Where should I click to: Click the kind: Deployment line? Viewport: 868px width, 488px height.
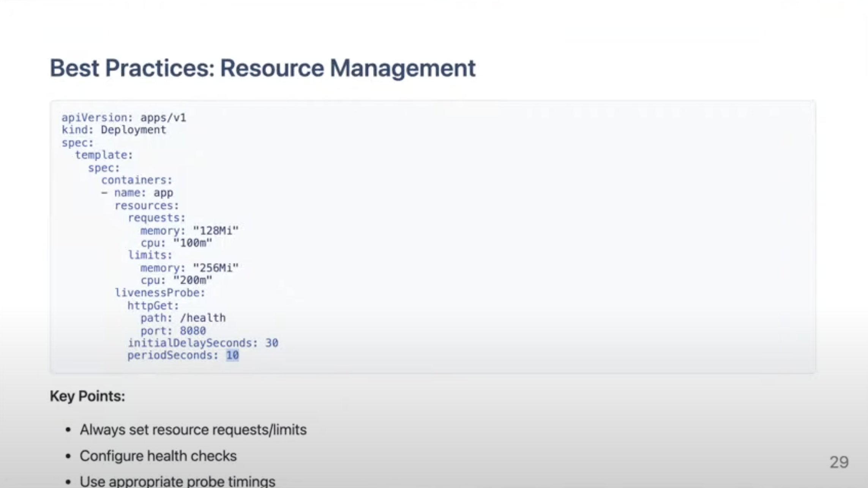[114, 130]
